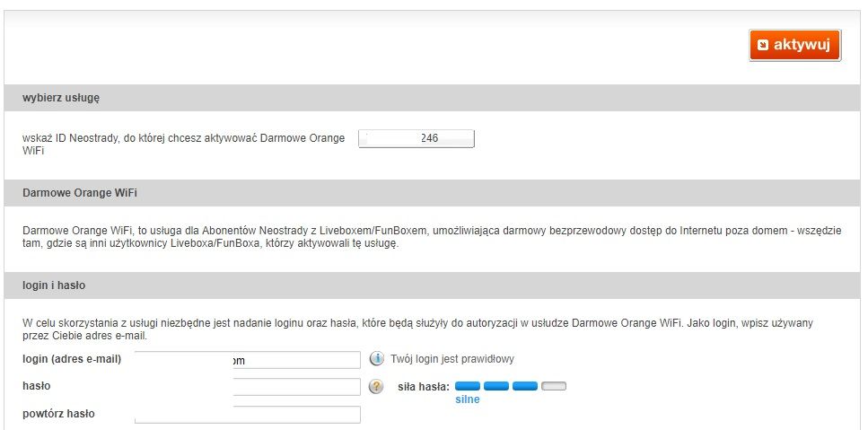Click the "powtórz hasło" field label
This screenshot has width=868, height=430.
click(x=58, y=414)
